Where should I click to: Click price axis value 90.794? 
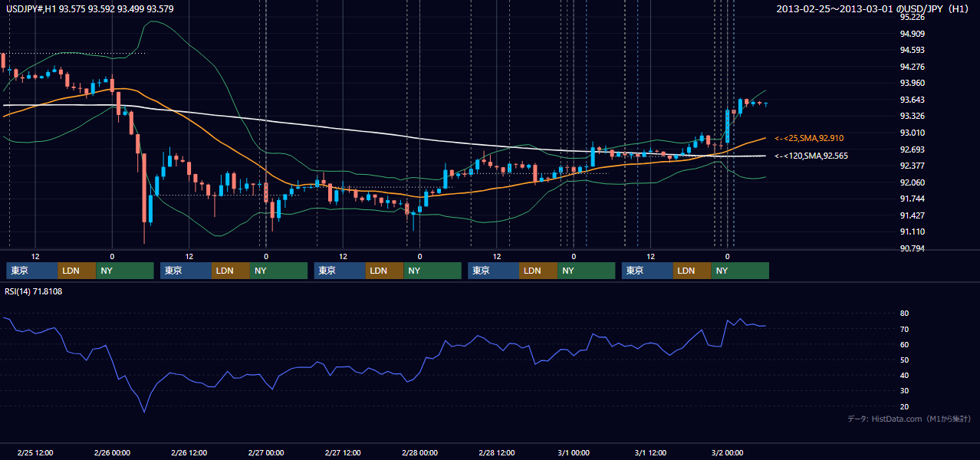pyautogui.click(x=913, y=248)
